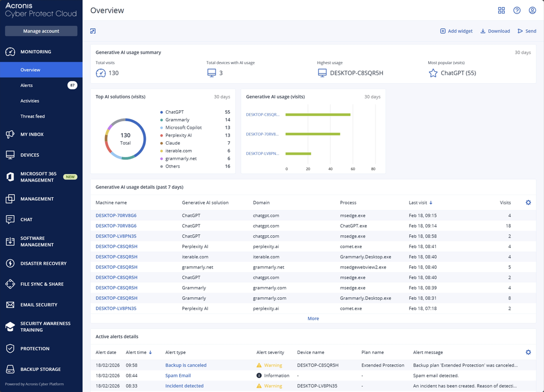Open settings gear on Generative AI usage details widget
The height and width of the screenshot is (392, 544).
click(x=528, y=202)
